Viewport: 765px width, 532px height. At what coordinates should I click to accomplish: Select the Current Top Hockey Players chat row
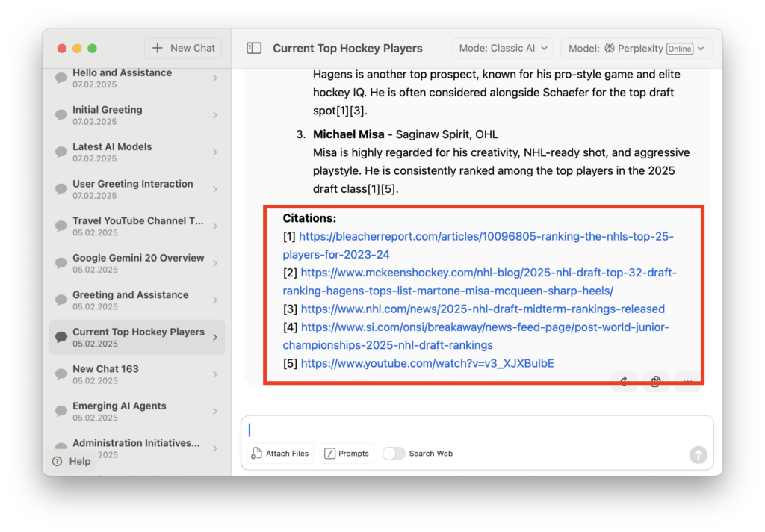(137, 337)
